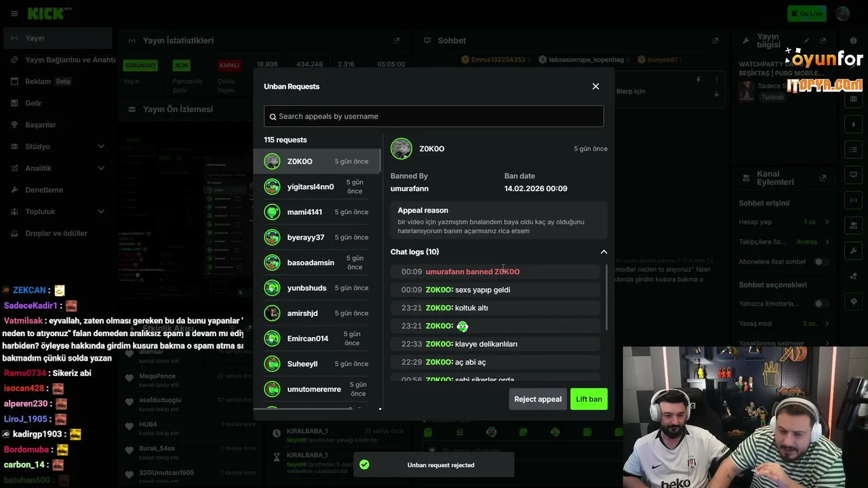Select the basoadamsin unban request

pos(317,262)
